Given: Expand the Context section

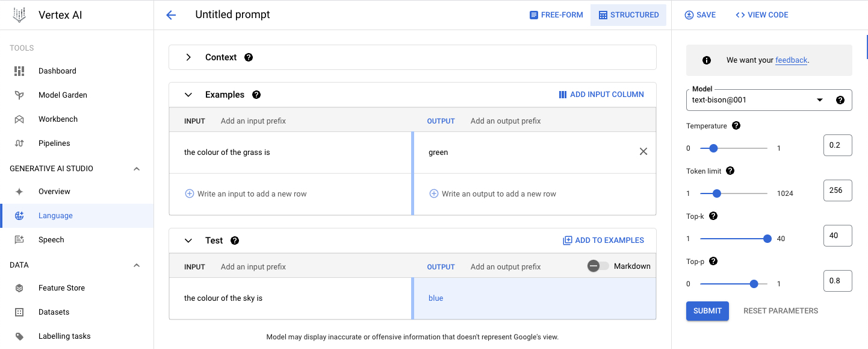Looking at the screenshot, I should pyautogui.click(x=188, y=57).
